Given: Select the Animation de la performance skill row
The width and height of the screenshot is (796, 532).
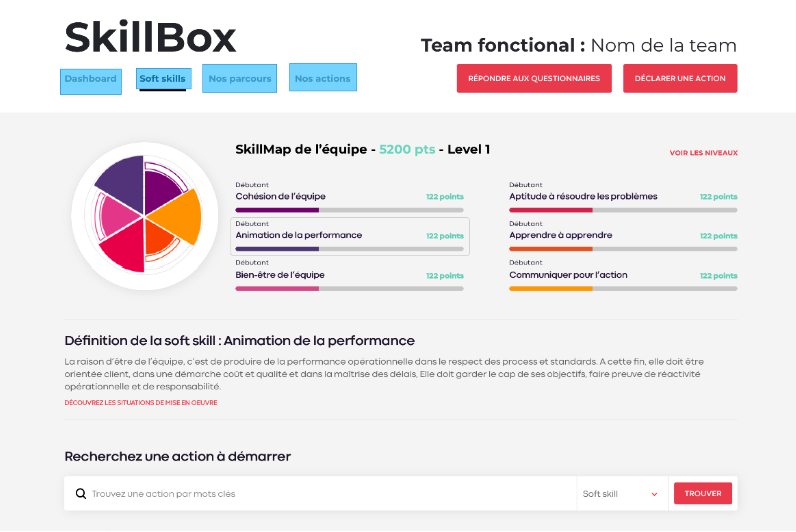Looking at the screenshot, I should pos(350,236).
